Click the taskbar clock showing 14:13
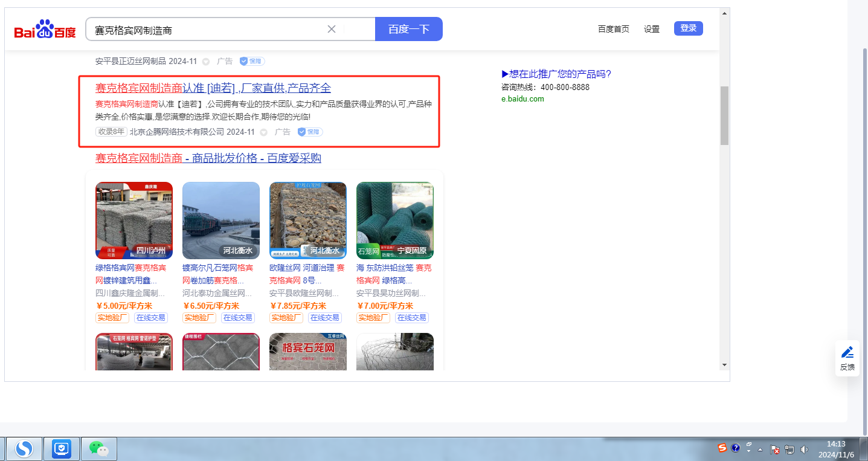Screen dimensions: 868x461 (836, 449)
